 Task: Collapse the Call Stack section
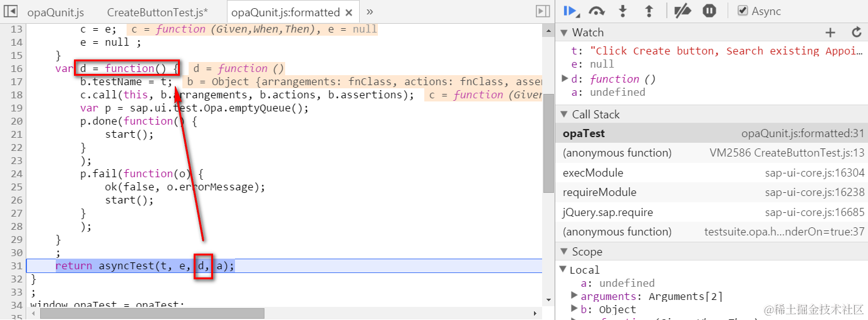click(x=564, y=115)
